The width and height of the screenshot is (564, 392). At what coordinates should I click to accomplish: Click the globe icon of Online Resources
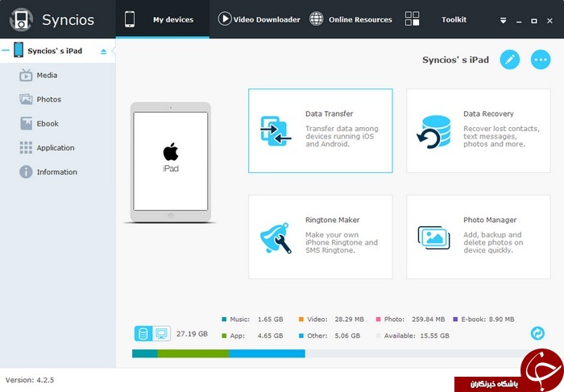tap(316, 19)
